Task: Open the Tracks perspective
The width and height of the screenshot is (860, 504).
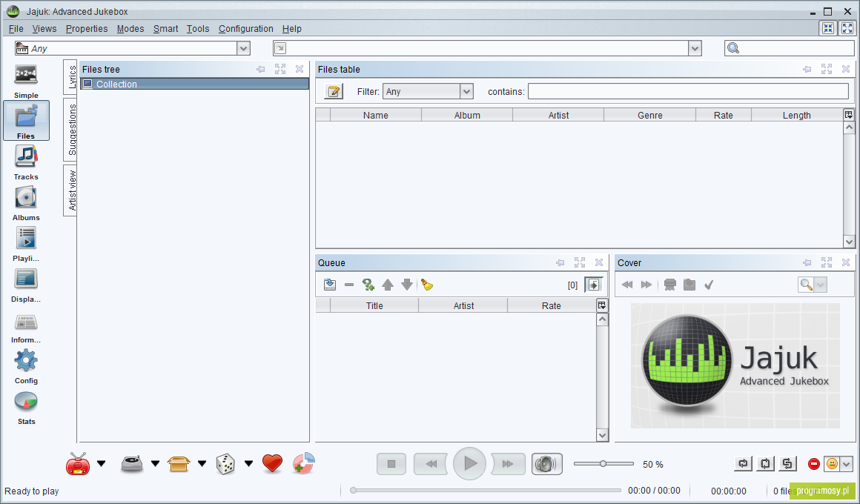Action: [x=26, y=162]
